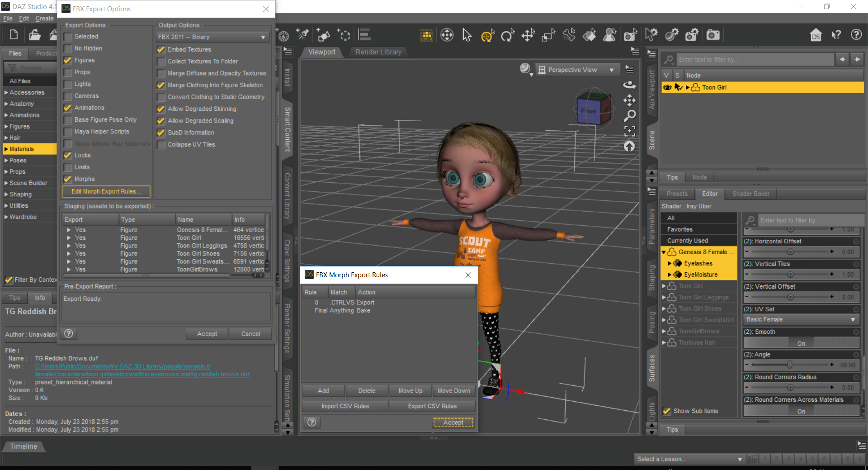Select the yellow Universal tool
This screenshot has width=868, height=470.
(x=487, y=35)
